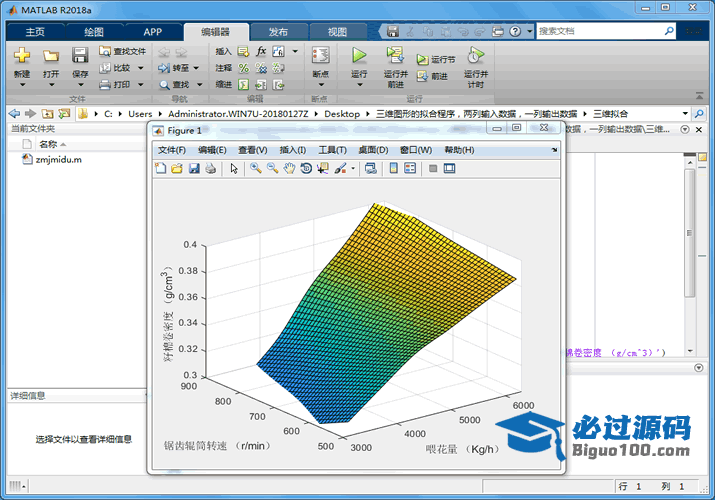Expand the Compare (比较) dropdown arrow
This screenshot has width=715, height=500.
tap(140, 68)
